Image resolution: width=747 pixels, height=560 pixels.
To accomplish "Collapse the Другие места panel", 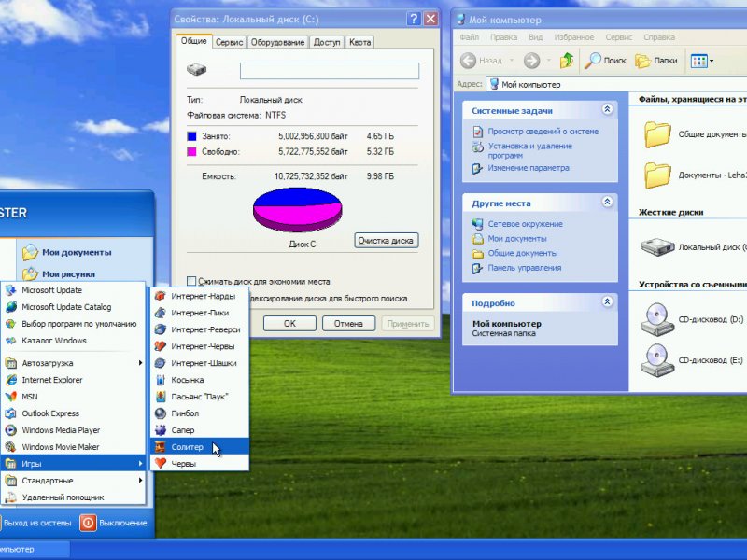I will coord(607,202).
